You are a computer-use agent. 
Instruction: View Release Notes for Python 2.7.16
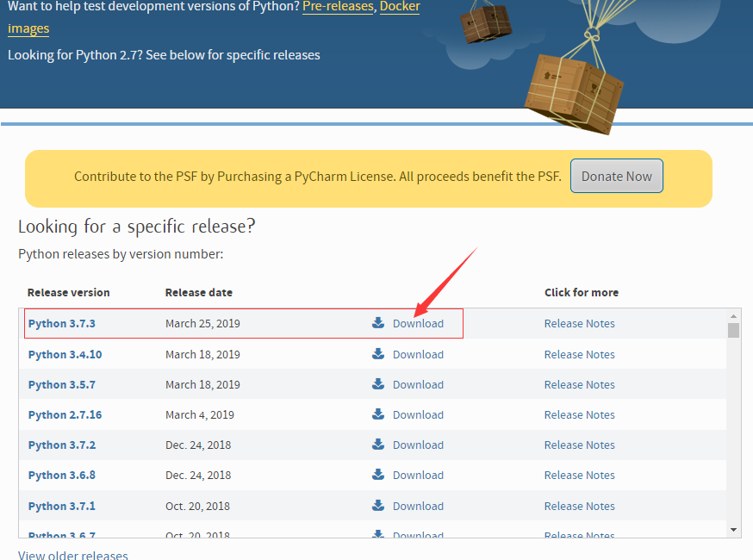[x=580, y=415]
